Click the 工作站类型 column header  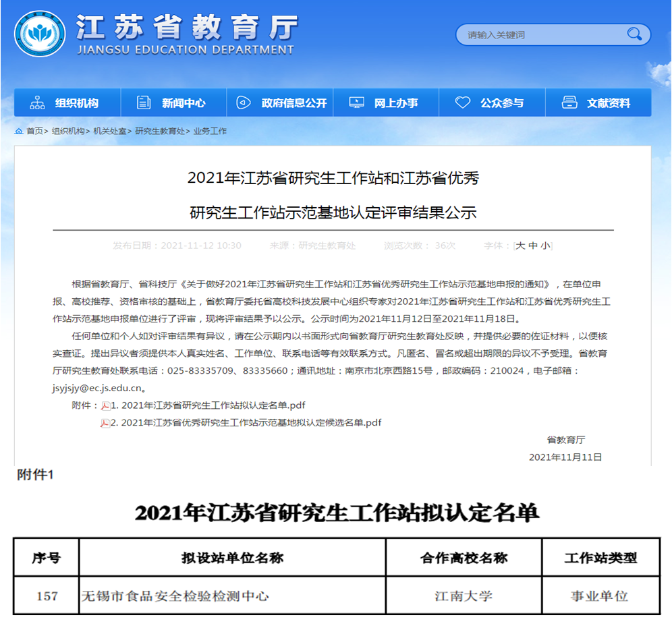coord(600,558)
